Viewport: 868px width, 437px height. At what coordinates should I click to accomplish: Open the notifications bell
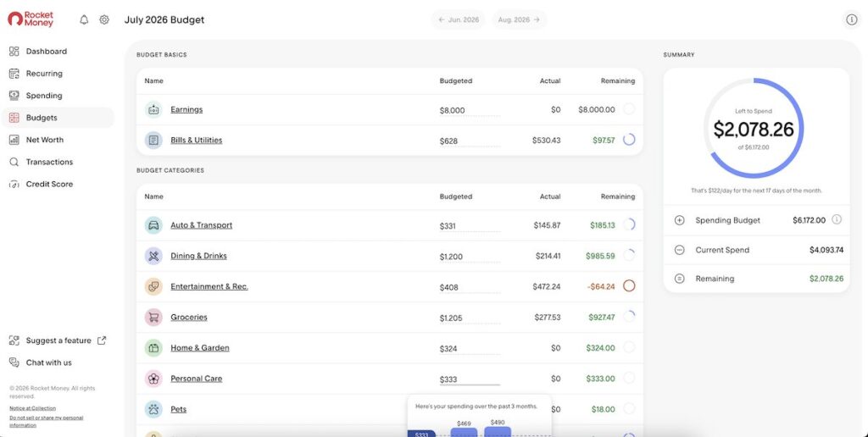[84, 20]
